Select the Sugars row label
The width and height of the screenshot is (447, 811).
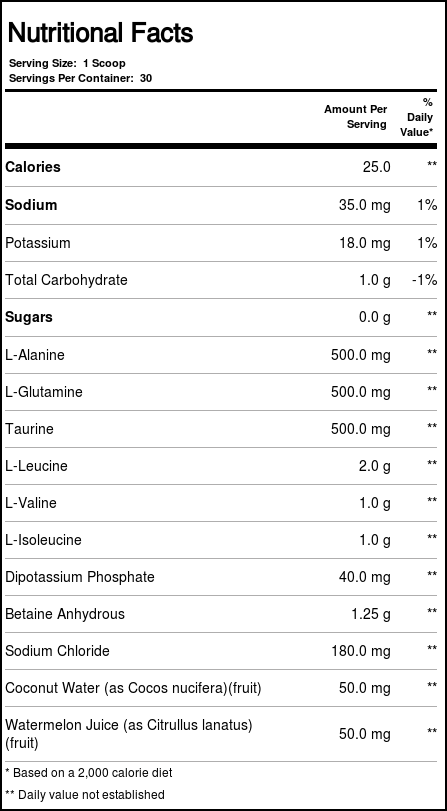pyautogui.click(x=29, y=317)
